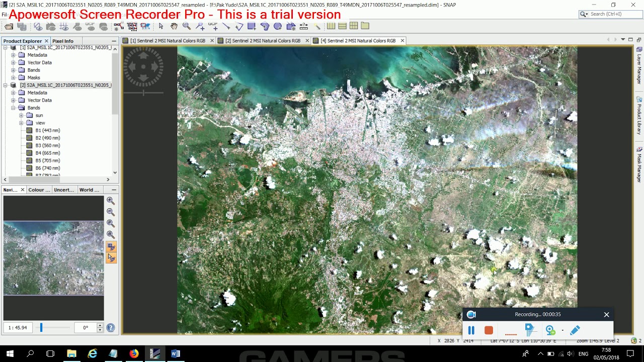Image resolution: width=644 pixels, height=362 pixels.
Task: Open Navigation panel help icon
Action: click(111, 328)
